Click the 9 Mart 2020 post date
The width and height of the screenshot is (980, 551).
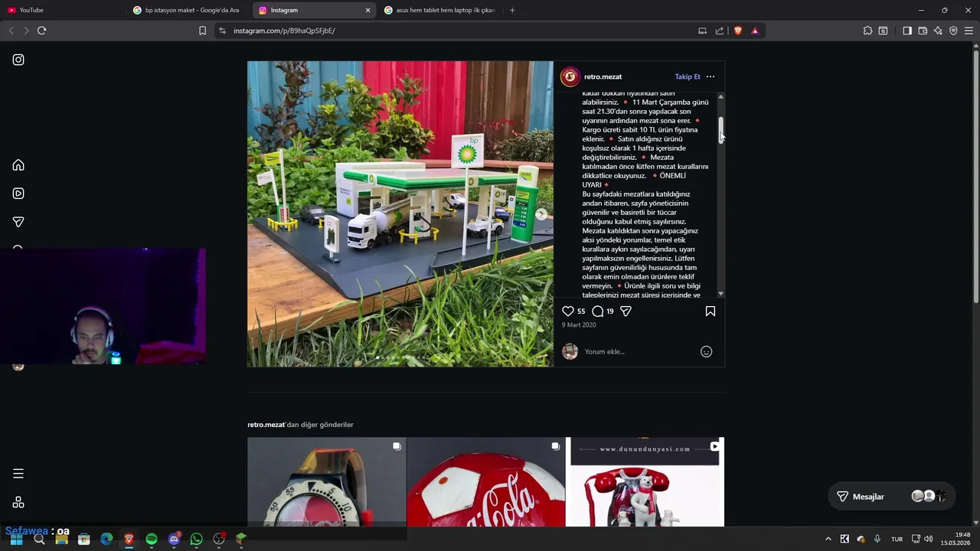tap(579, 325)
